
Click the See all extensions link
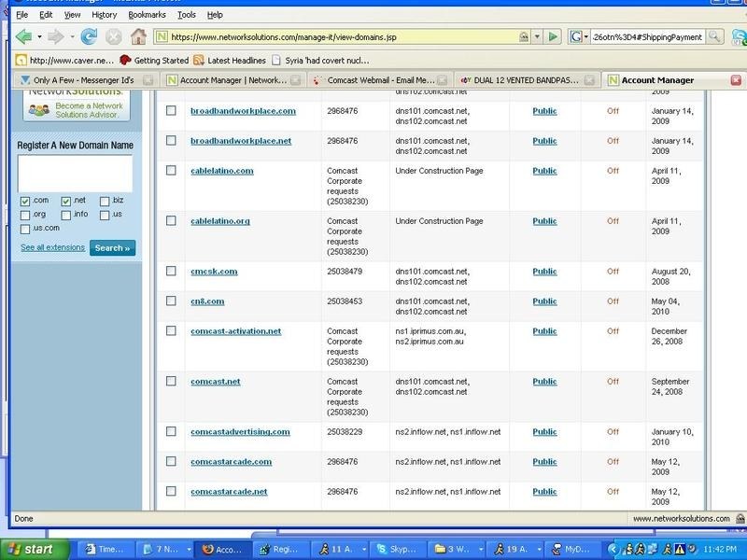[52, 248]
